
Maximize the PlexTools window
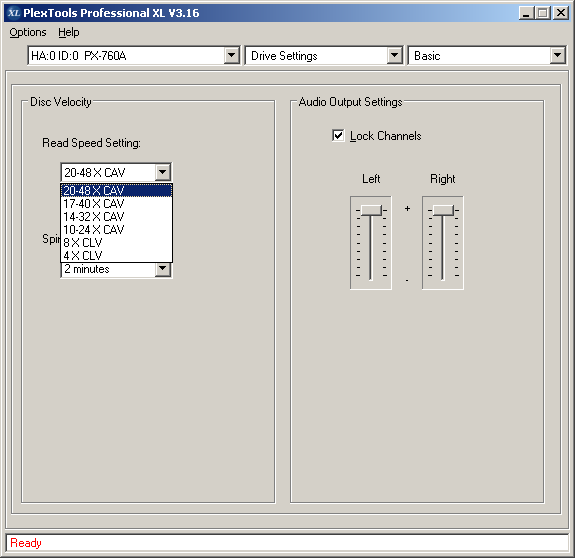click(x=543, y=13)
